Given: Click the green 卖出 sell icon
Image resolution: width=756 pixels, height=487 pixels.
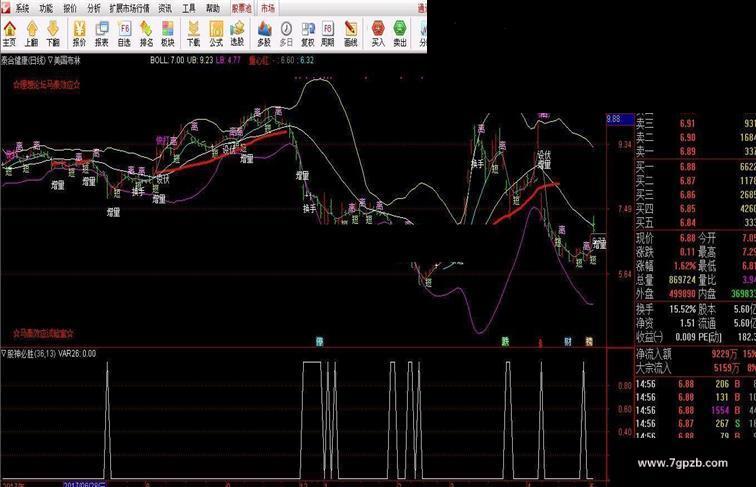Looking at the screenshot, I should coord(400,33).
